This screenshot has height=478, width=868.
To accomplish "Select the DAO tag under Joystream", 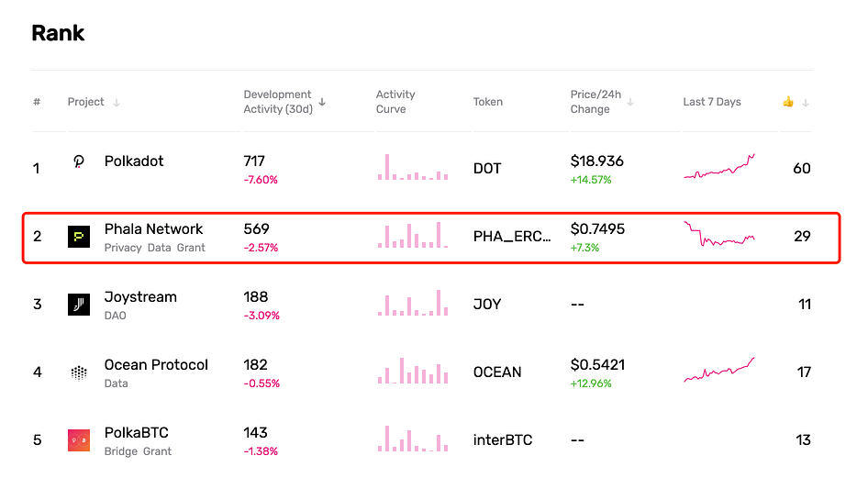I will (x=115, y=316).
